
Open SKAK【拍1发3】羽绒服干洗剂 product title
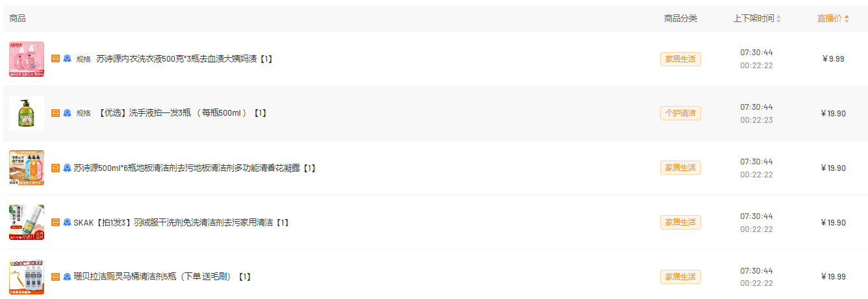click(x=181, y=222)
